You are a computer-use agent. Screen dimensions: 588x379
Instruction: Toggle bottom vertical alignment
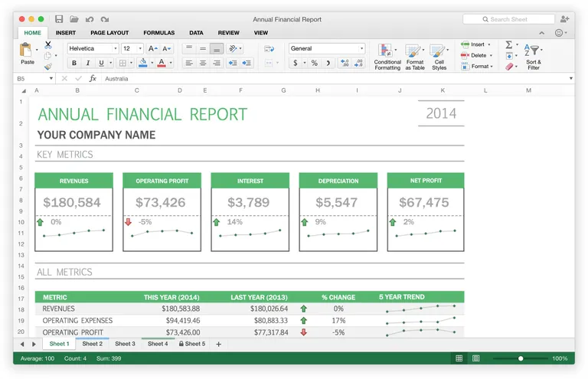pyautogui.click(x=217, y=49)
